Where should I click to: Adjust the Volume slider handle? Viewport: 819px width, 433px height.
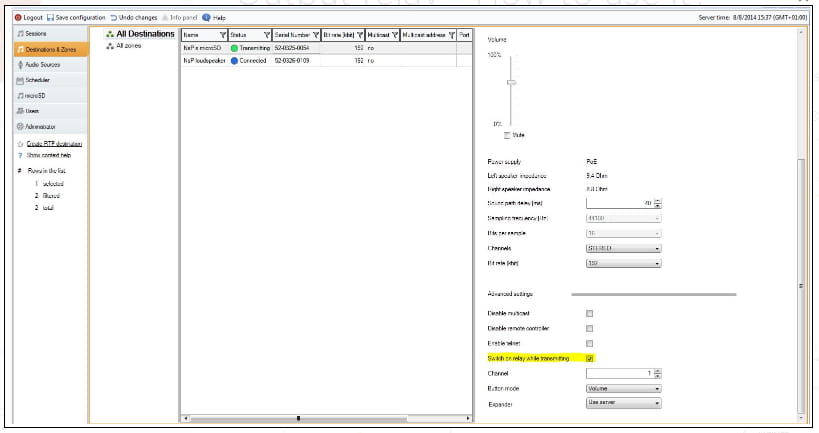point(511,83)
